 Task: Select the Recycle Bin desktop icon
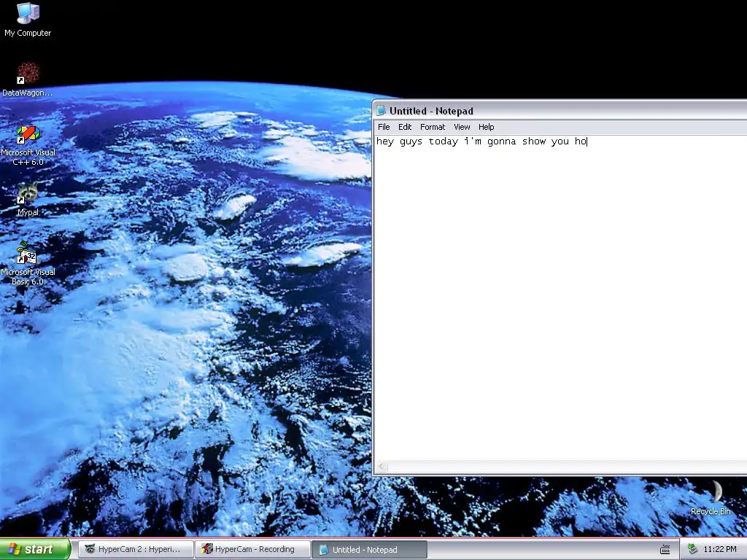click(711, 498)
